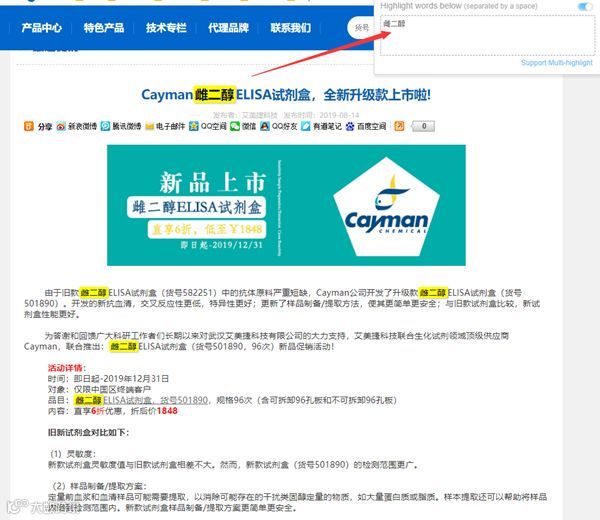Click the (2) 样品制备/提取方案 heading

[99, 486]
